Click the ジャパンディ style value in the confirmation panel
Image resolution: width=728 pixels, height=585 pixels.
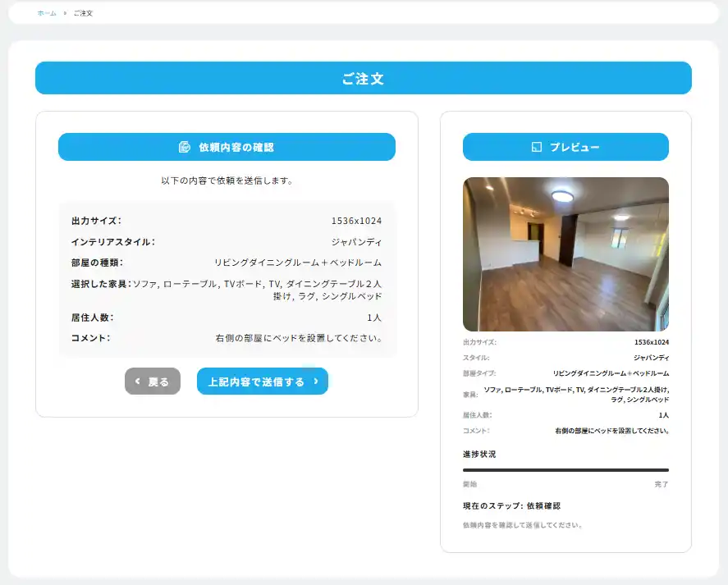pos(356,242)
